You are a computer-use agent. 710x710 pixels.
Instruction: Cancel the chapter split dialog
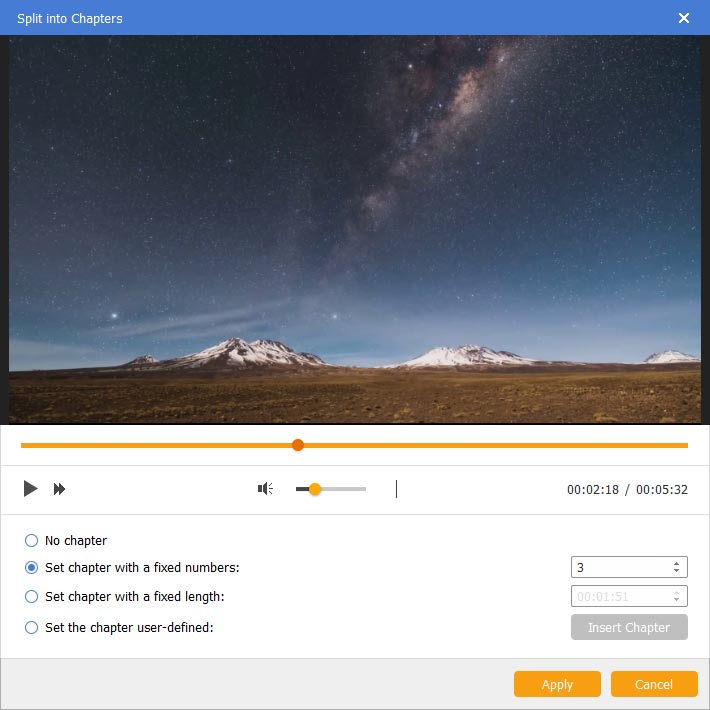click(654, 684)
